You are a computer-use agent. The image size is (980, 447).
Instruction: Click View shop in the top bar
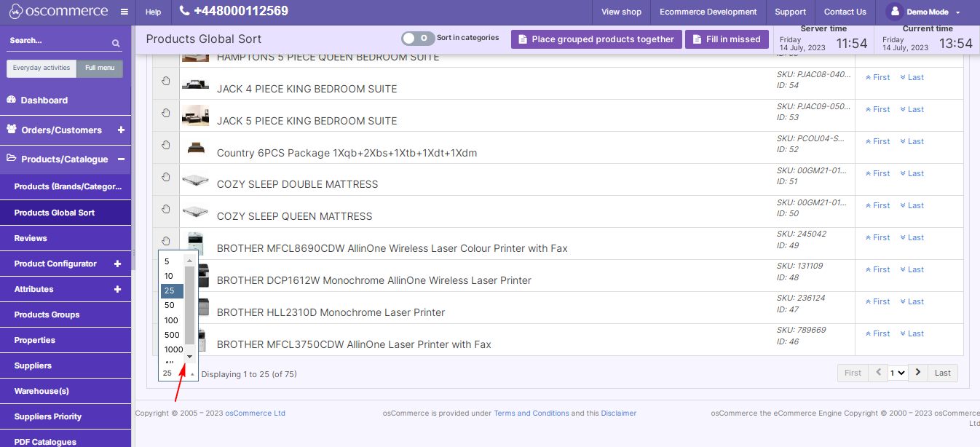[x=621, y=12]
